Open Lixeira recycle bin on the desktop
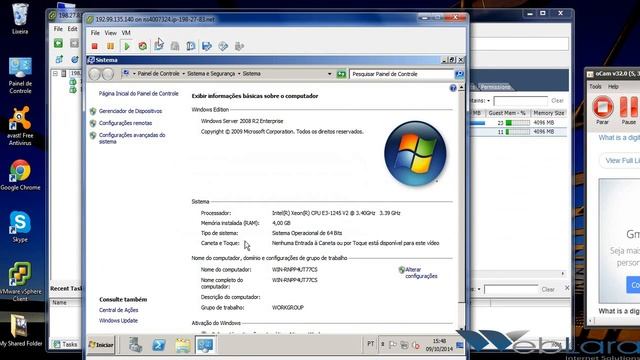 click(x=20, y=18)
